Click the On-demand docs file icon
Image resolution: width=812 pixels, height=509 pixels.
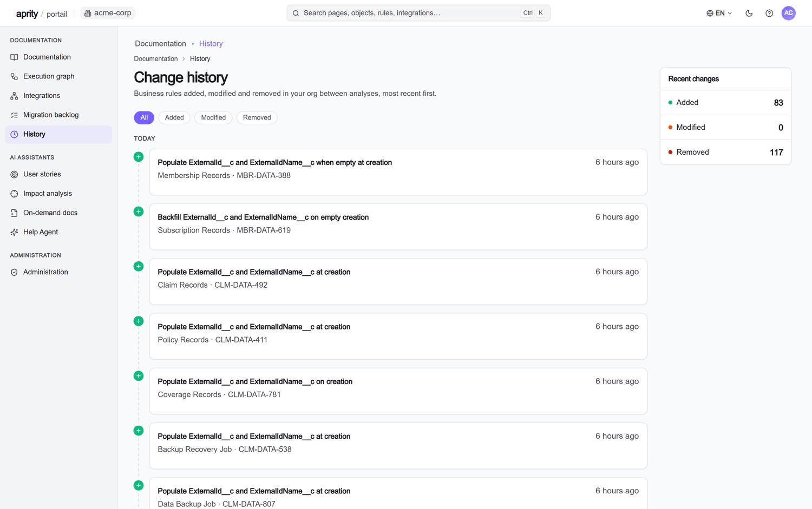point(14,213)
